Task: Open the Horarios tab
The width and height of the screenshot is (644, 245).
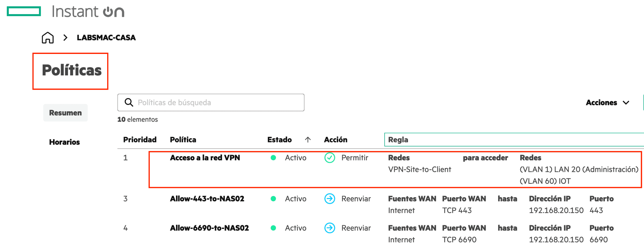Action: click(x=64, y=142)
